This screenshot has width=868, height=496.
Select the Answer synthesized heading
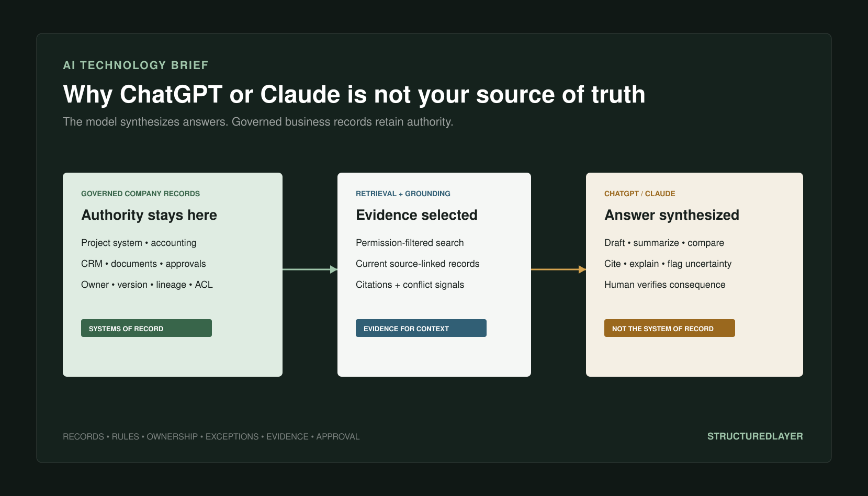[672, 215]
